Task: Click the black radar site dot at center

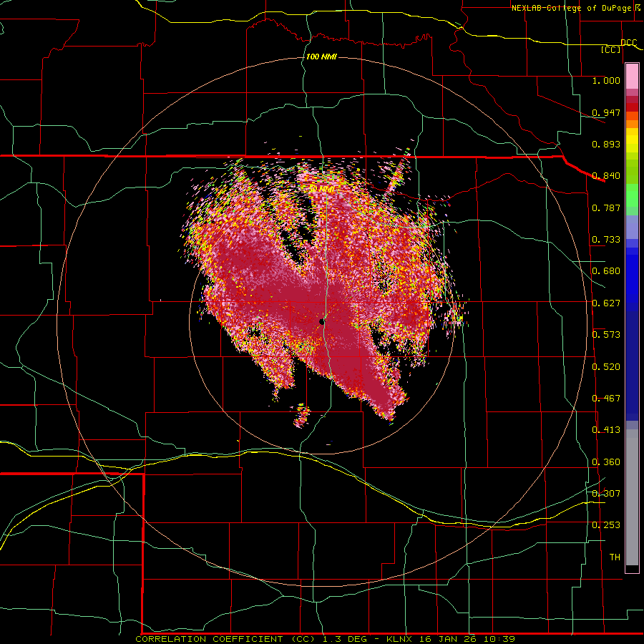Action: [321, 323]
